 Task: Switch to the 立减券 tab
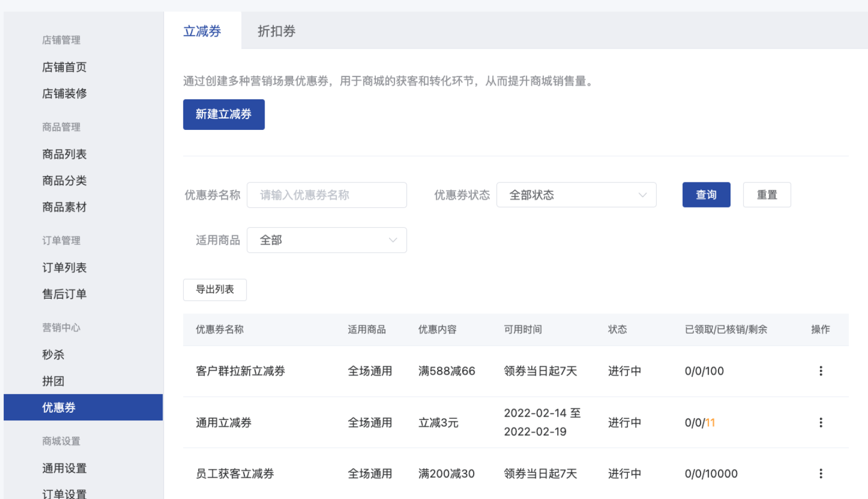pyautogui.click(x=202, y=31)
